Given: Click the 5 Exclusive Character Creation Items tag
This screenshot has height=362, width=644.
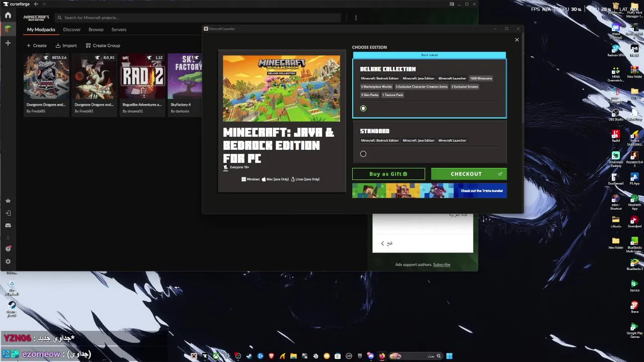Looking at the screenshot, I should point(422,86).
